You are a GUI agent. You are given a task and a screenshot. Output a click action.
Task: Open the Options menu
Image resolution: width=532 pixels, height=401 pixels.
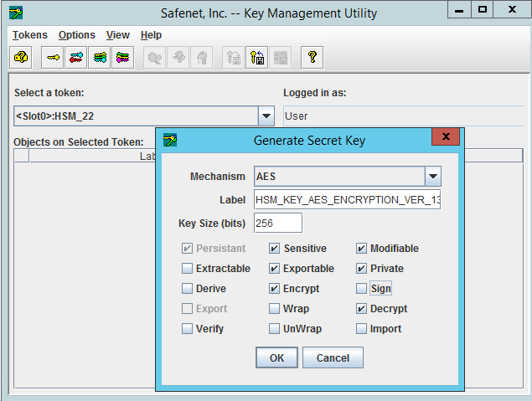(x=76, y=35)
